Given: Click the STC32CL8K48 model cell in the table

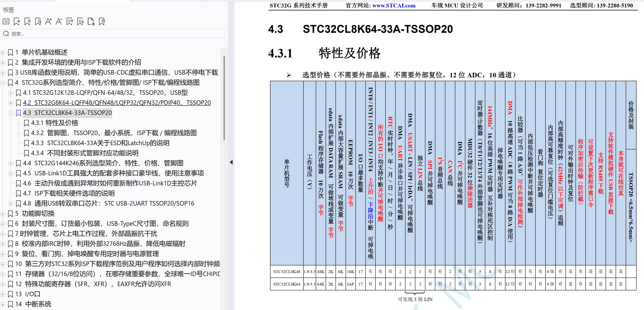Looking at the screenshot, I should click(287, 272).
